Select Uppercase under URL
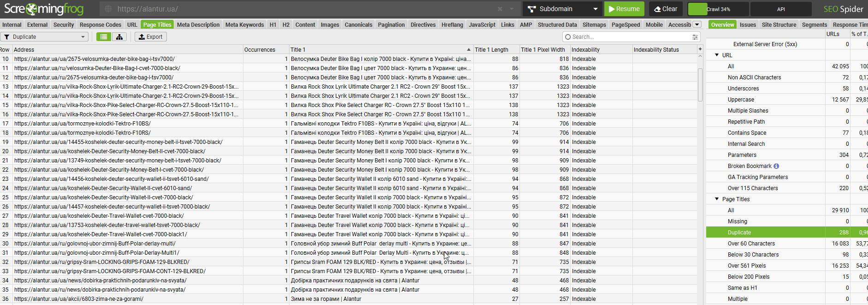This screenshot has width=868, height=305. point(741,100)
